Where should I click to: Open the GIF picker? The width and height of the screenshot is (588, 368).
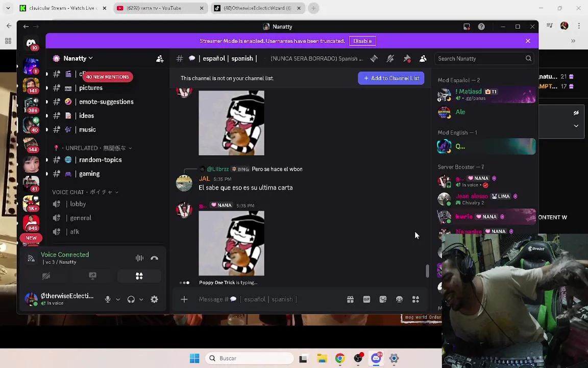[367, 300]
